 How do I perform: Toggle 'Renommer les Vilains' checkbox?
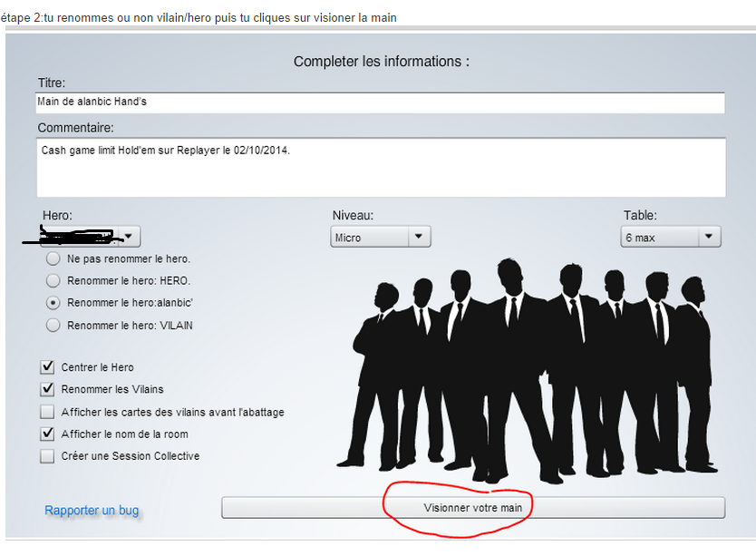[47, 389]
